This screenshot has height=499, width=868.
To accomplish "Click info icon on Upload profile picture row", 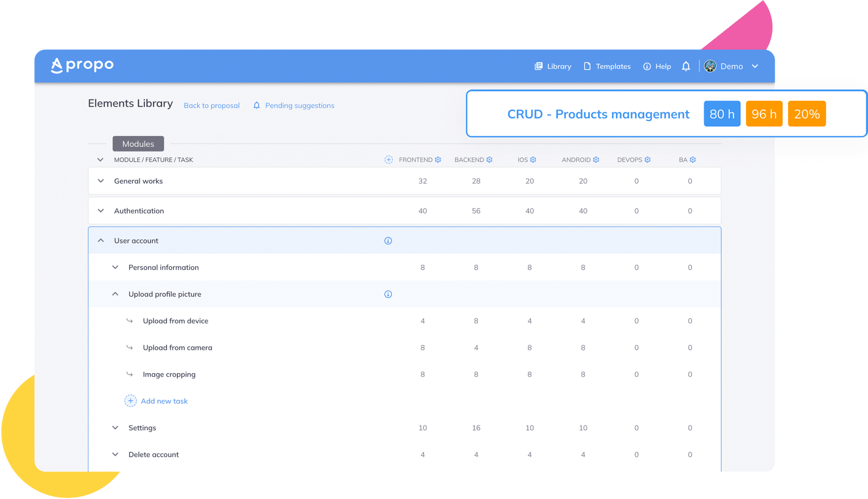I will [x=388, y=294].
